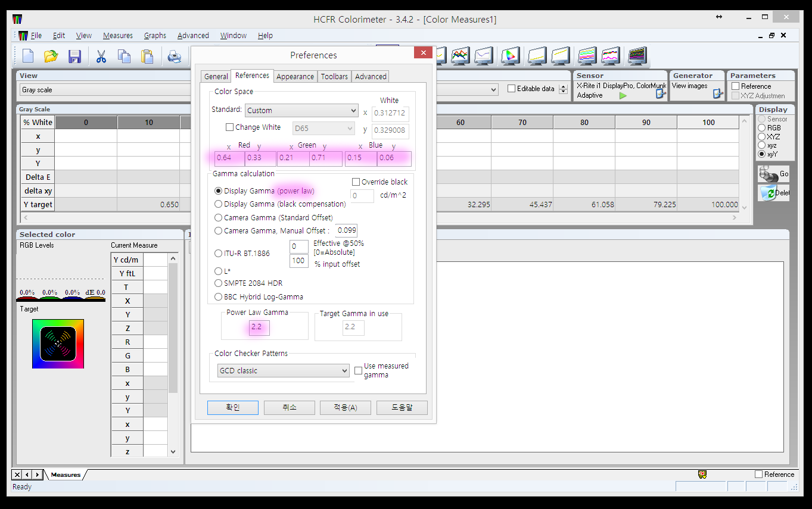Open the Measures menu
The width and height of the screenshot is (812, 509).
(x=117, y=36)
